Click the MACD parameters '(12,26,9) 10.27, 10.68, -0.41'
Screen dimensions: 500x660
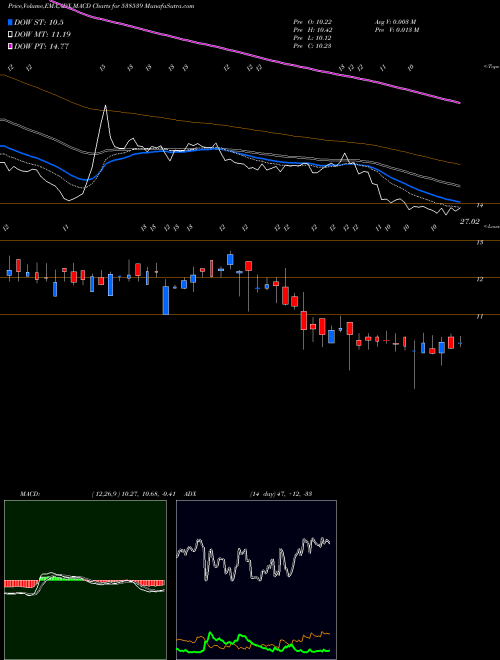click(x=136, y=493)
